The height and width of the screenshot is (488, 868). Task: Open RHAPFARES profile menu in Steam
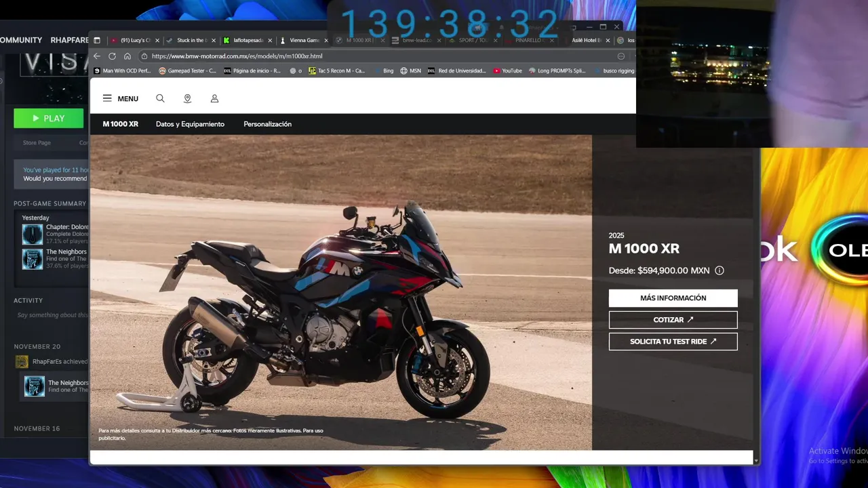69,40
